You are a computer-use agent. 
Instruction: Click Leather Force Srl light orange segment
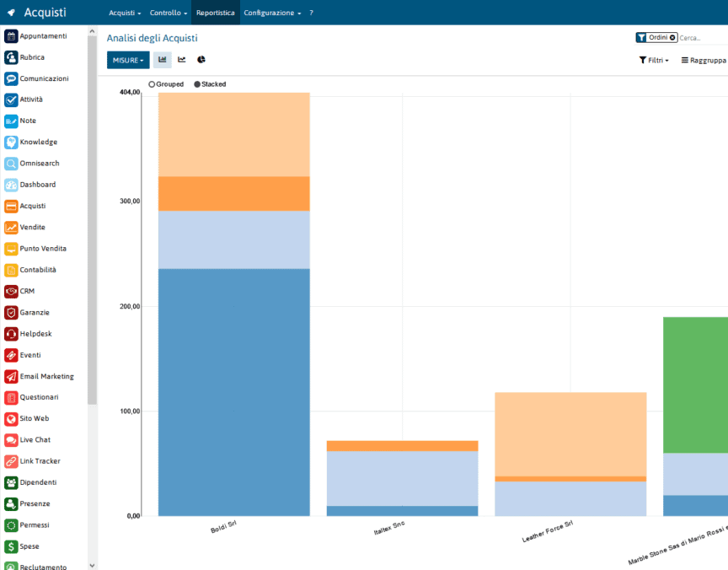[570, 434]
